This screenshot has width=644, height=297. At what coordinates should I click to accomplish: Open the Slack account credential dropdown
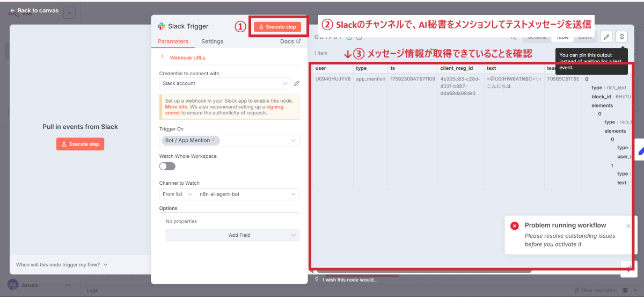225,83
